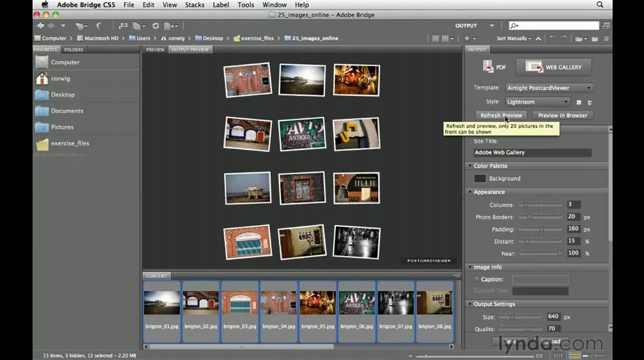
Task: Toggle the grid thumbnail view icon
Action: tap(436, 38)
